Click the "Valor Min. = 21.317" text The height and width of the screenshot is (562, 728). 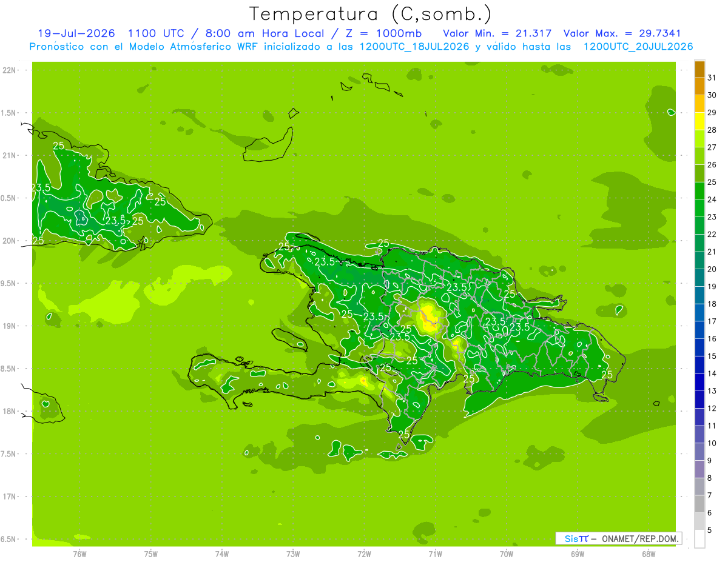click(497, 33)
